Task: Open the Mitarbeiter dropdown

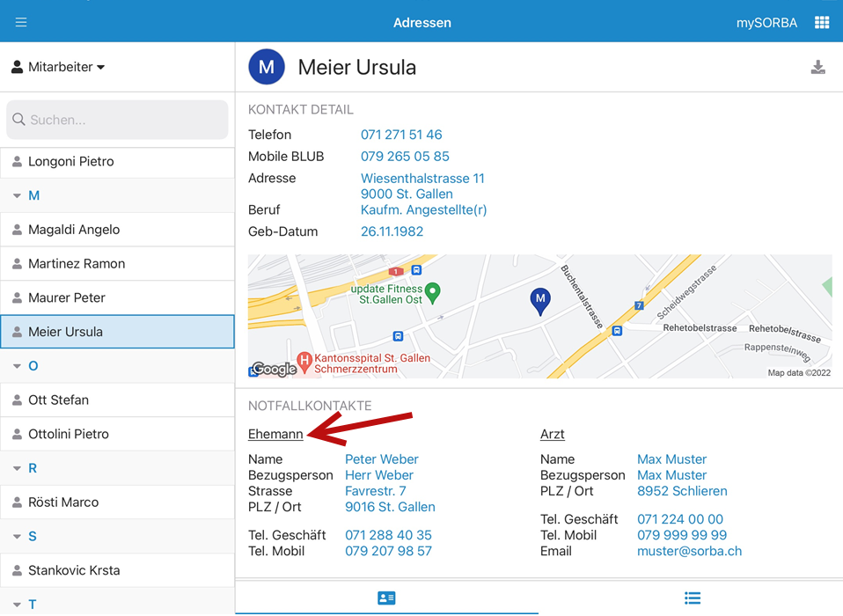Action: 58,67
